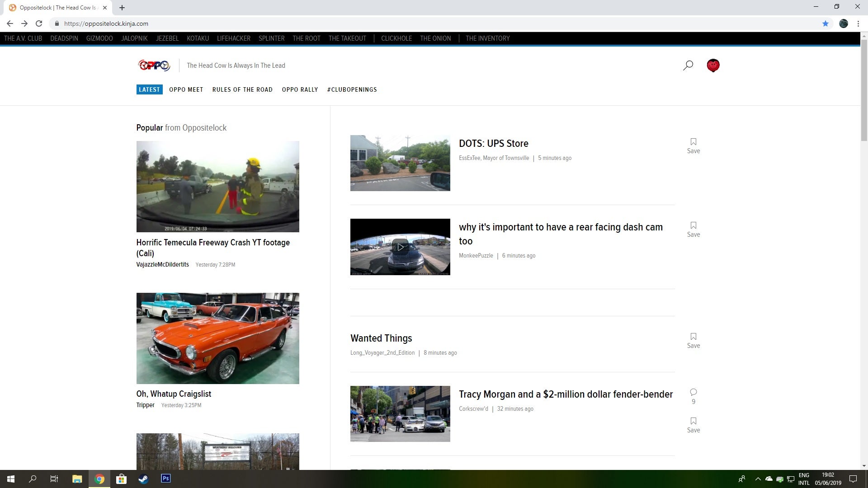Go to JEZEBEL in the network bar

tap(167, 38)
